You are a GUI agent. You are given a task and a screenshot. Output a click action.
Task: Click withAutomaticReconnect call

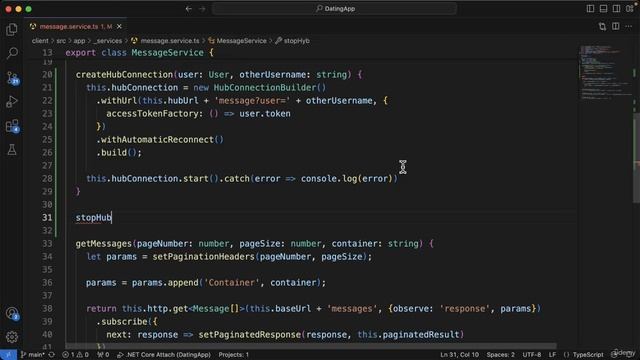157,140
